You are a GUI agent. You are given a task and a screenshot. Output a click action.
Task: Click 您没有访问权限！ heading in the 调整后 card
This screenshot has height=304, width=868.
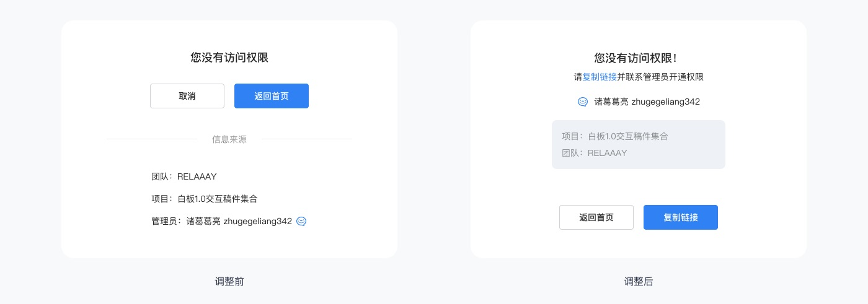pos(635,58)
